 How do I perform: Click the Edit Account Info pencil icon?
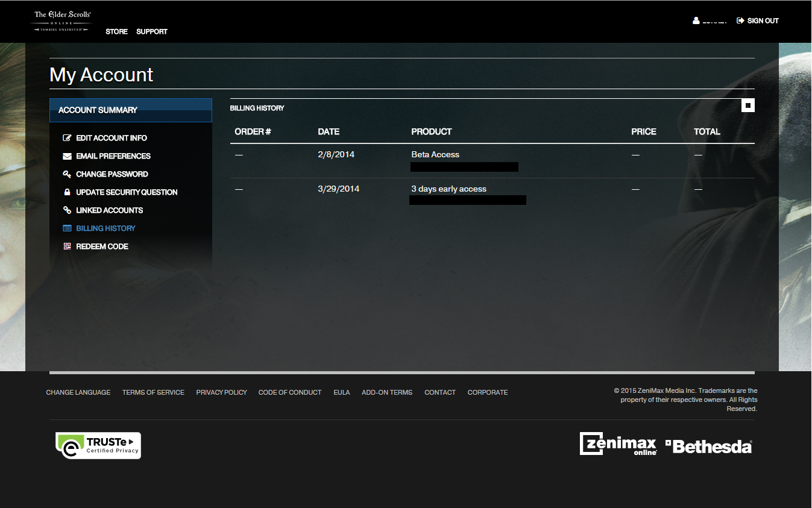pyautogui.click(x=67, y=138)
